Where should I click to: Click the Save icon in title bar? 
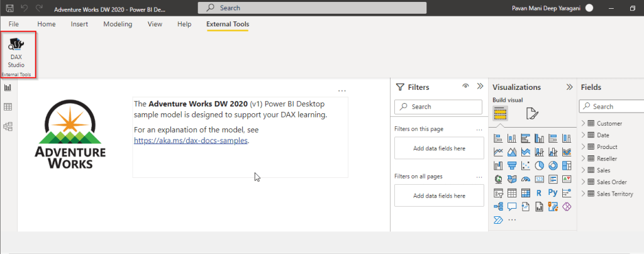coord(9,9)
